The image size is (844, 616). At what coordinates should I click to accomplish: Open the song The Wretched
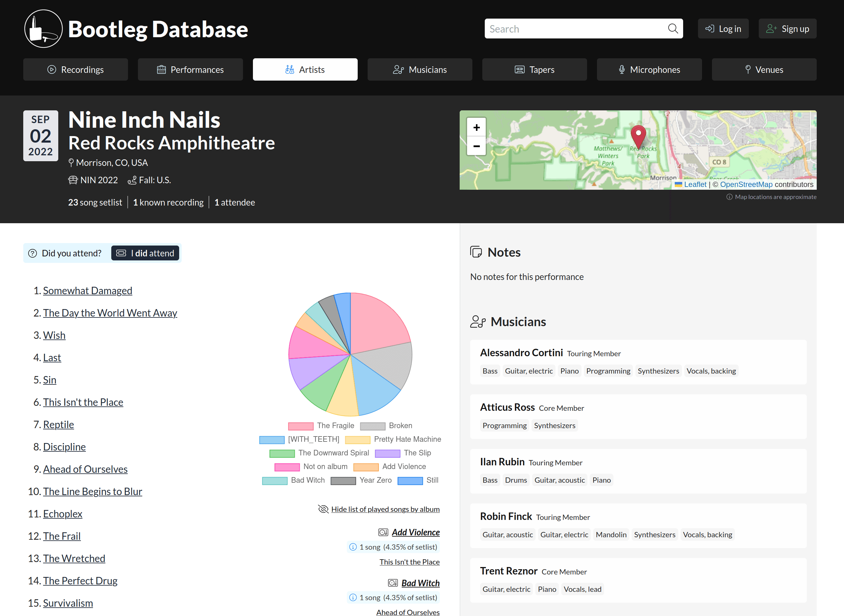coord(74,558)
